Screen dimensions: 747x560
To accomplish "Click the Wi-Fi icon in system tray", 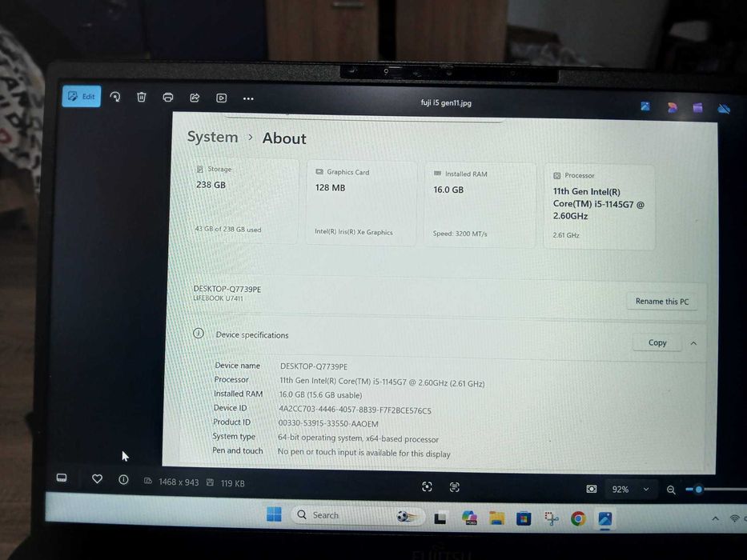I will 735,519.
